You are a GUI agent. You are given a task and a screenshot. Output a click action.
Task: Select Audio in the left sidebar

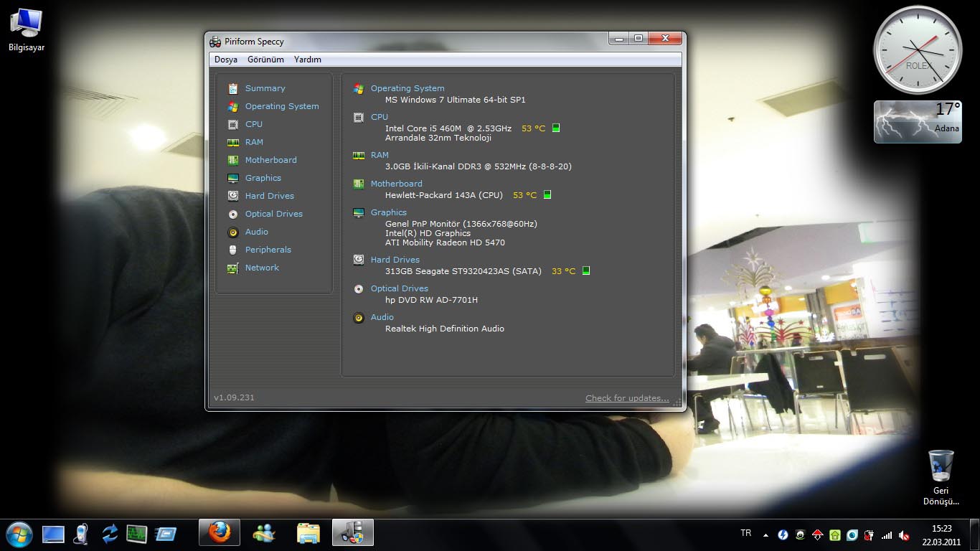pyautogui.click(x=257, y=232)
